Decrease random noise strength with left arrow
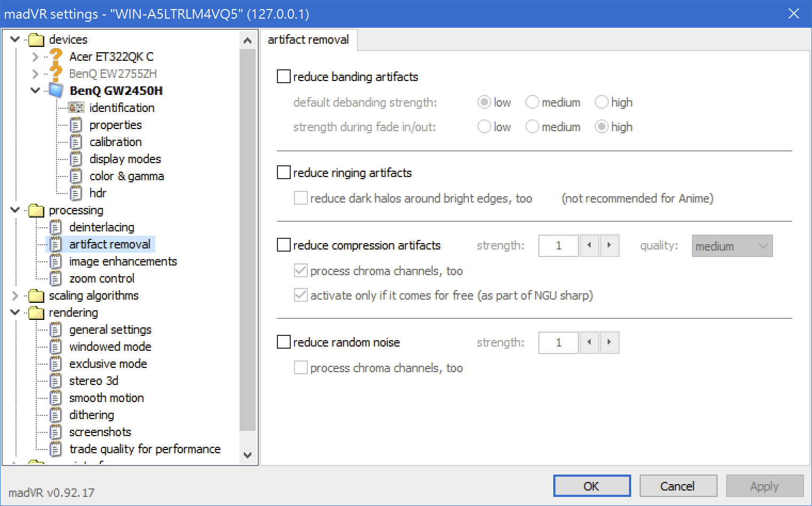812x506 pixels. tap(589, 342)
